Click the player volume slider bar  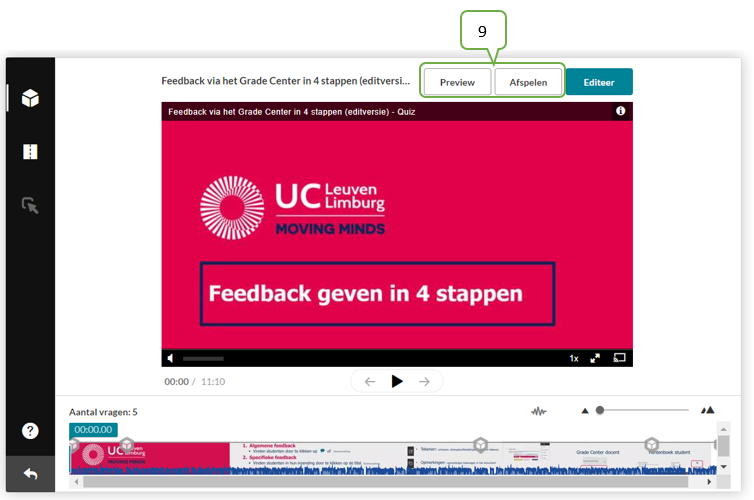(203, 359)
